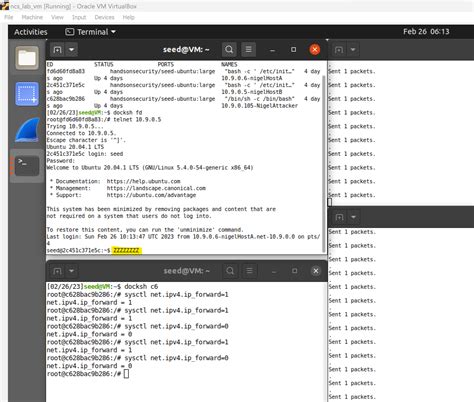Viewport: 474px width, 402px height.
Task: New tab icon in upper-right terminal window
Action: tap(339, 50)
